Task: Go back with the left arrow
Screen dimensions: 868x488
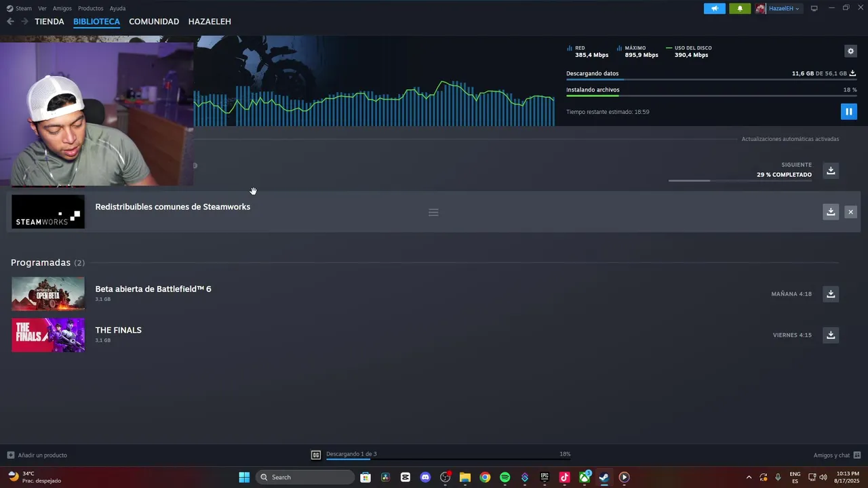Action: (10, 22)
